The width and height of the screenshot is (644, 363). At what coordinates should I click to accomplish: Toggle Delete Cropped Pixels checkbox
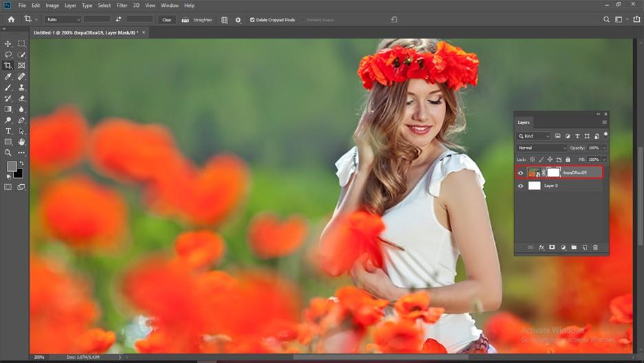252,20
